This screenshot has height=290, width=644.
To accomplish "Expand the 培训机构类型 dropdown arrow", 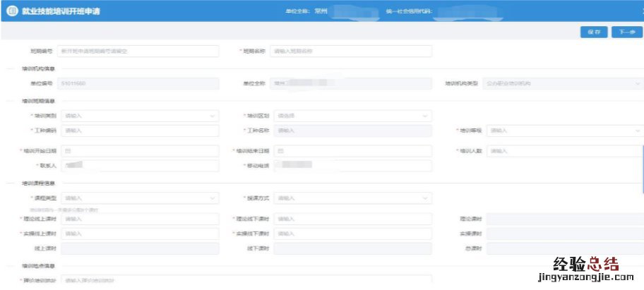I will tap(636, 83).
